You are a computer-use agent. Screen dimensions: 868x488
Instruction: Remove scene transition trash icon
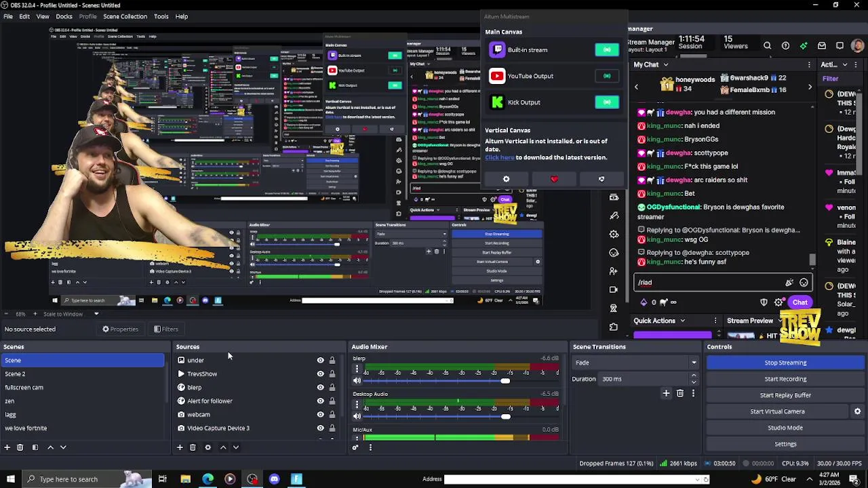680,393
